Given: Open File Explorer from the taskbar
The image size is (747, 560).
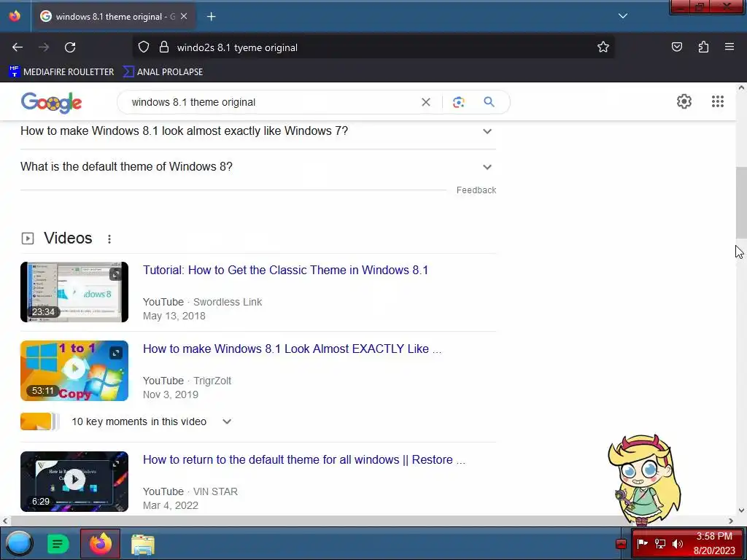Looking at the screenshot, I should 142,544.
